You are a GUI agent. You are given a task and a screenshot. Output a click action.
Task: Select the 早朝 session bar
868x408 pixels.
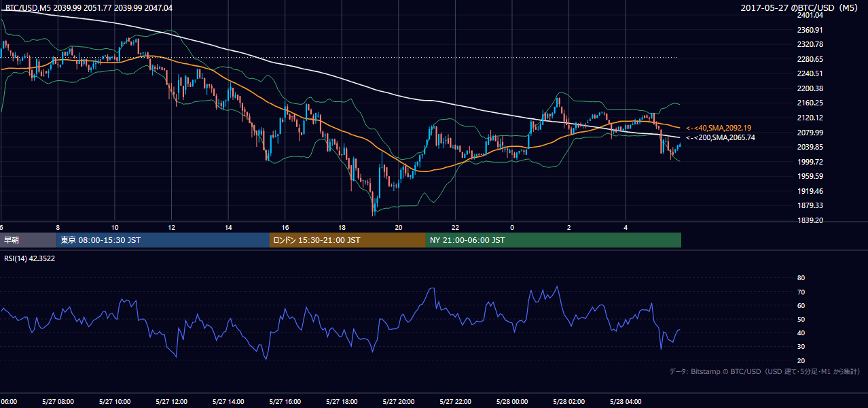[29, 240]
